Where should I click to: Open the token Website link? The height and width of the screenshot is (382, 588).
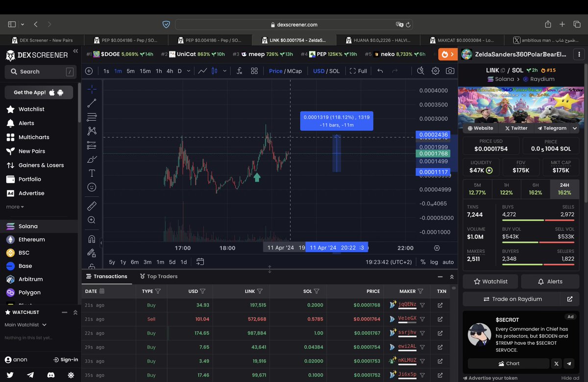pos(480,128)
